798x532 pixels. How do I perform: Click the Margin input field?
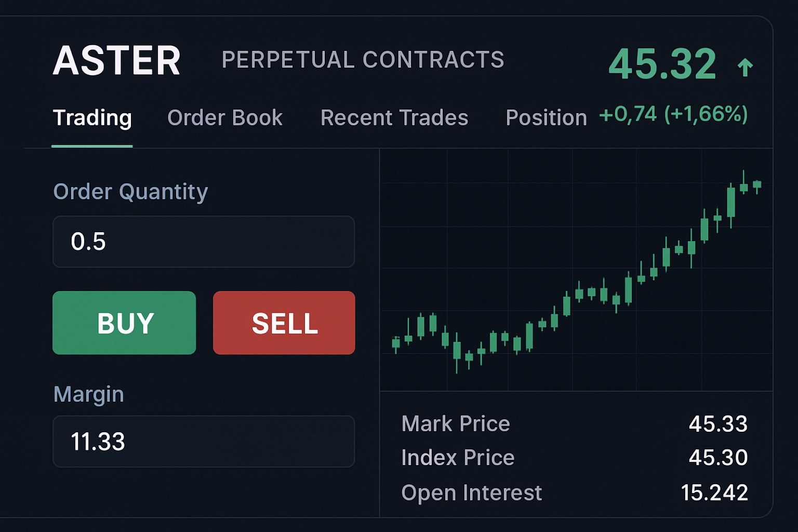pyautogui.click(x=203, y=442)
